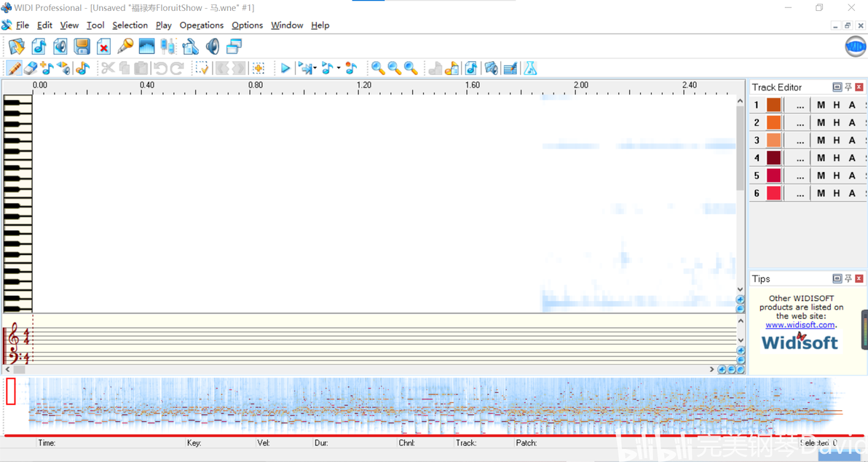
Task: Toggle H hide on track 1
Action: pyautogui.click(x=837, y=105)
